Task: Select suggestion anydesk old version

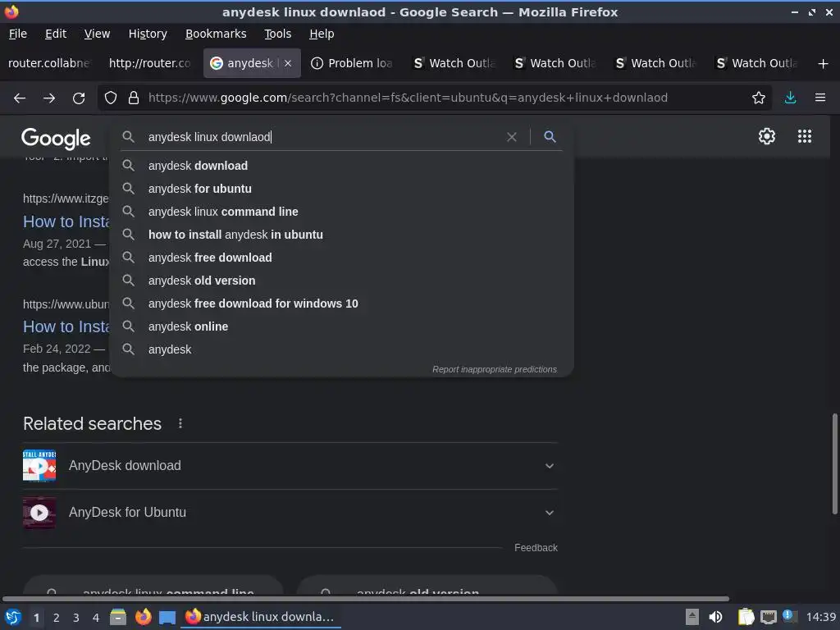Action: pyautogui.click(x=341, y=281)
